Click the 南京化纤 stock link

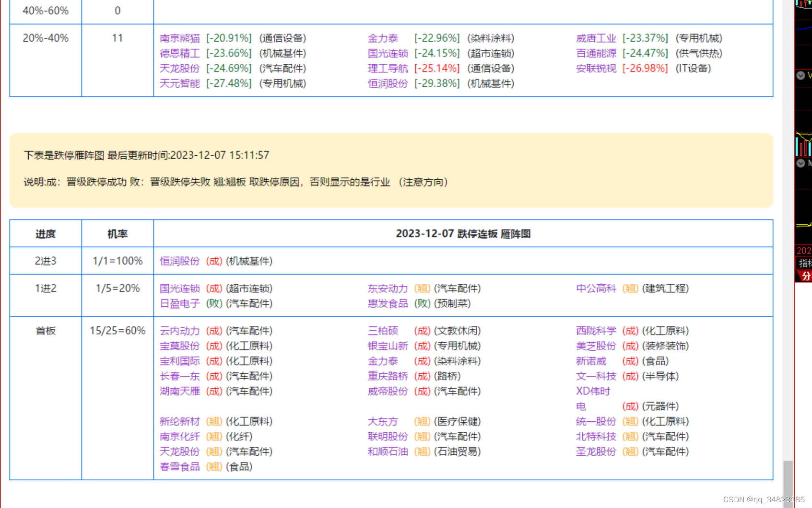(x=179, y=437)
